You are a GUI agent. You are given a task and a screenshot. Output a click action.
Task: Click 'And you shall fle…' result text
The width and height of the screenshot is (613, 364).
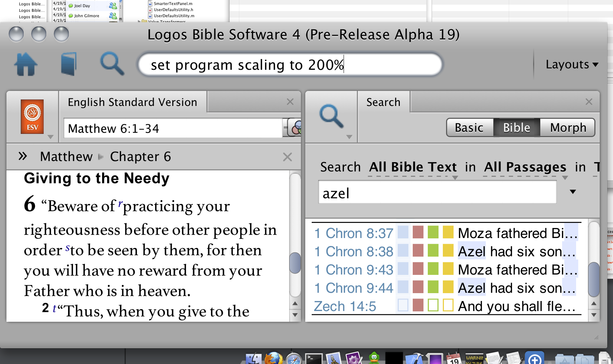point(517,306)
